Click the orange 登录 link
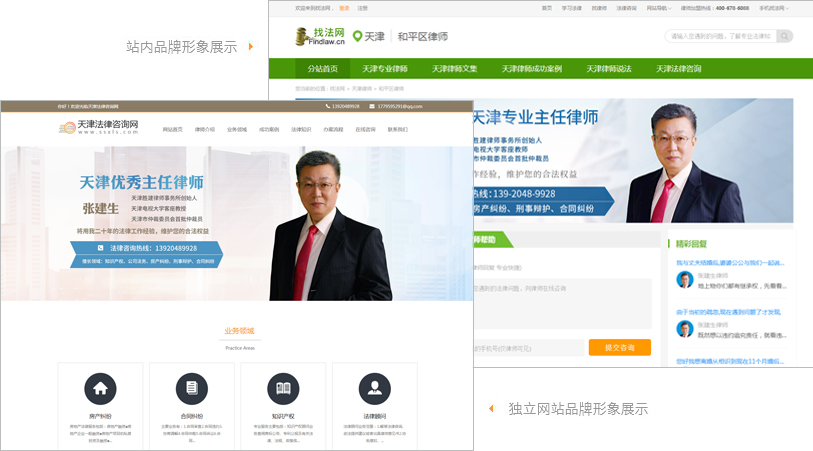 click(344, 8)
